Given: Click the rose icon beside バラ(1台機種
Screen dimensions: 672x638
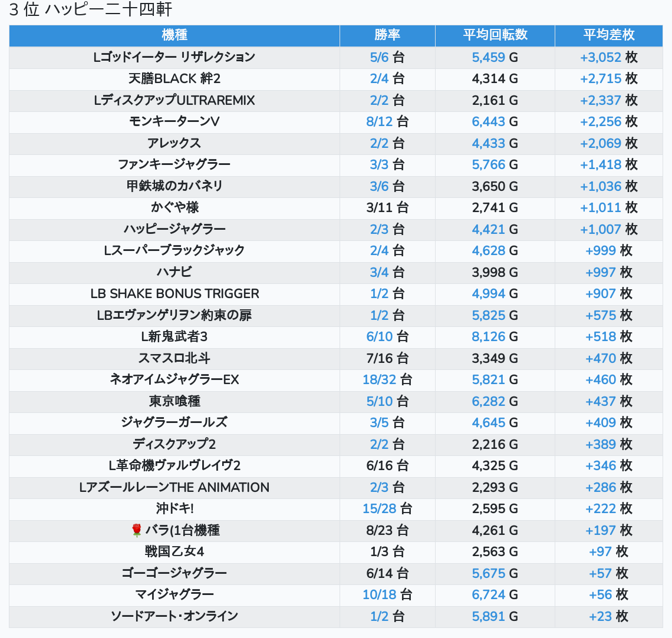Looking at the screenshot, I should click(137, 530).
